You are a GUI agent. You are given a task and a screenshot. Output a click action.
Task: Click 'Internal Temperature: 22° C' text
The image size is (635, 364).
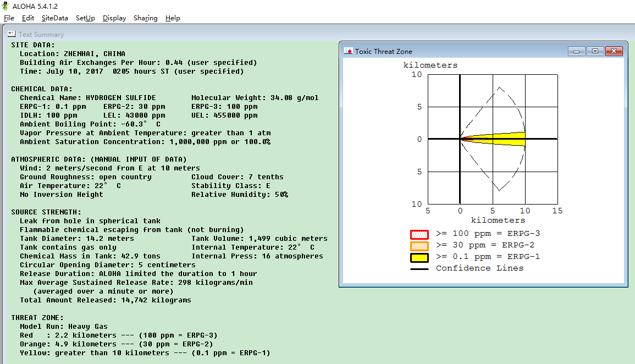point(253,247)
